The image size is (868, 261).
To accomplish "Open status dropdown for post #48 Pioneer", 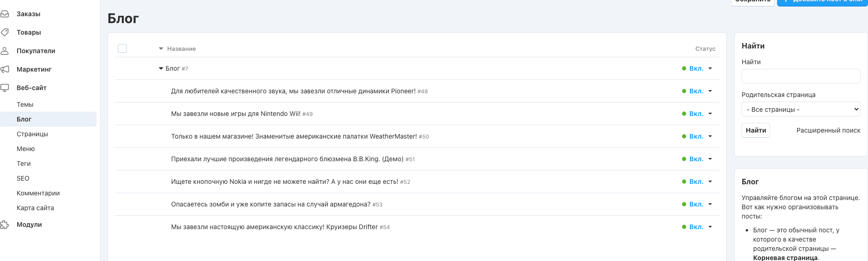I will coord(710,91).
